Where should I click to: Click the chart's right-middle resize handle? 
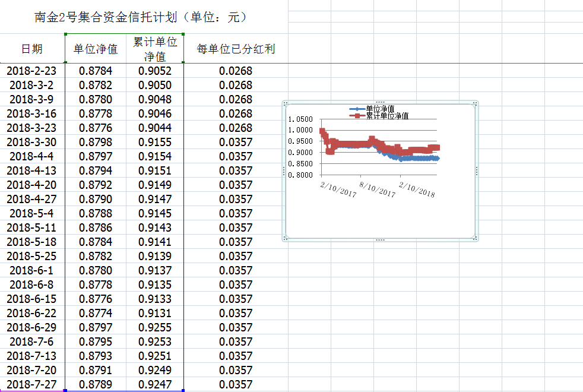[477, 171]
